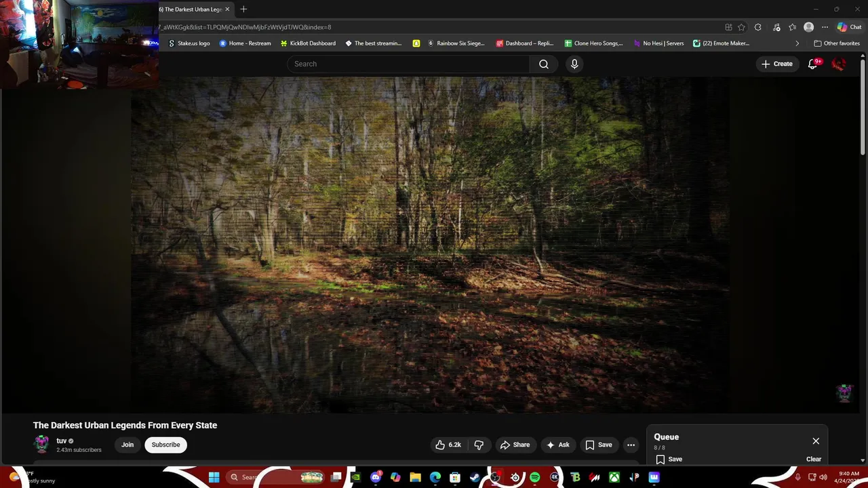
Task: Open Edge Settings and more menu
Action: pyautogui.click(x=825, y=27)
